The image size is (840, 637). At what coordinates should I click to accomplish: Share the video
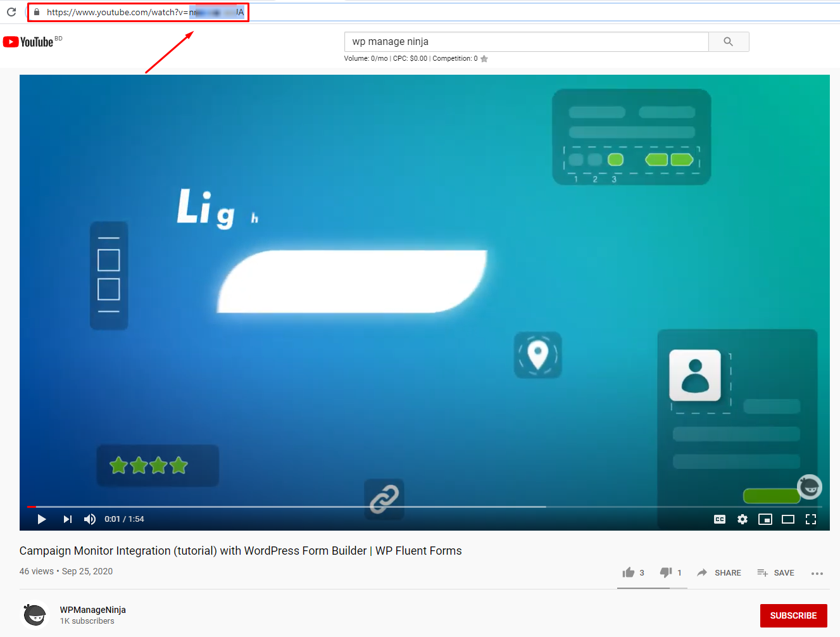tap(719, 572)
